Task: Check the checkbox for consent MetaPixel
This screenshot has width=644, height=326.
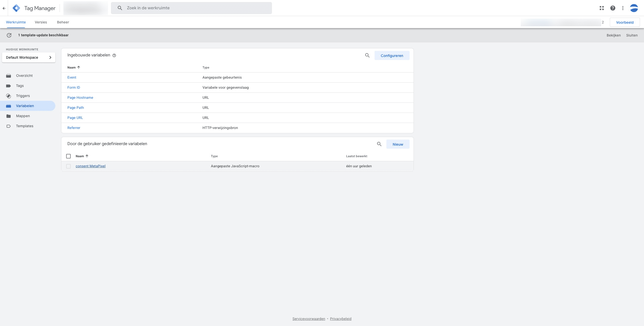Action: click(68, 166)
